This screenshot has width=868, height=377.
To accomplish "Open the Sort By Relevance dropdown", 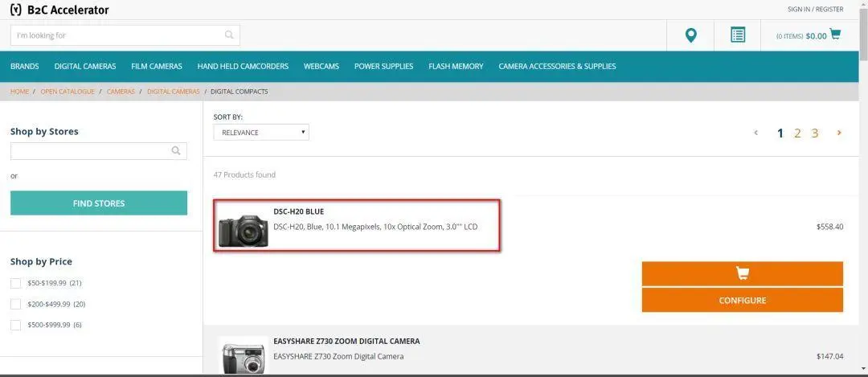I will pos(261,133).
